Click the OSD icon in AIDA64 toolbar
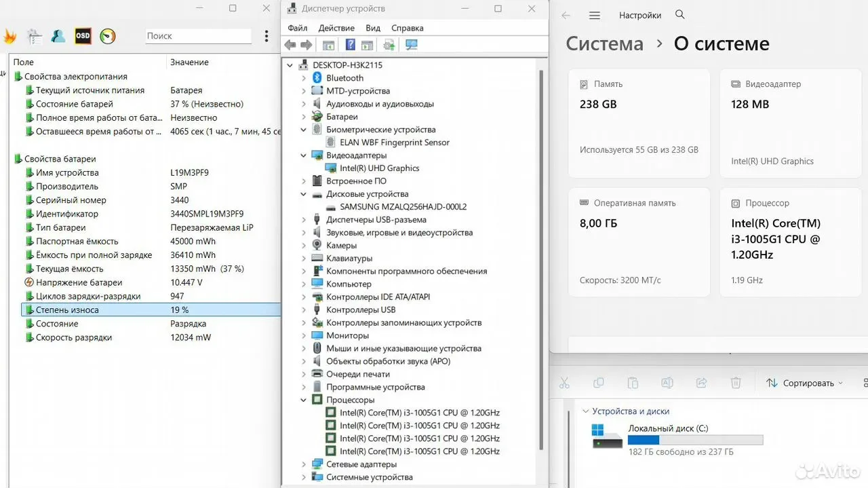Screen dimensions: 868x488 pos(83,36)
